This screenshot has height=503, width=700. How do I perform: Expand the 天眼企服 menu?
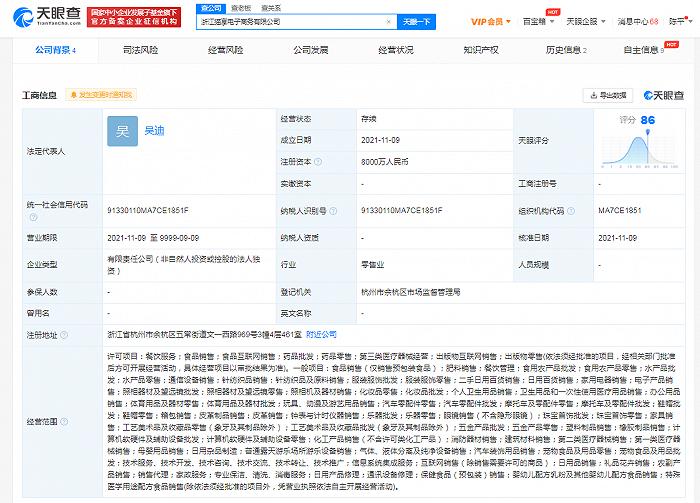pyautogui.click(x=586, y=21)
